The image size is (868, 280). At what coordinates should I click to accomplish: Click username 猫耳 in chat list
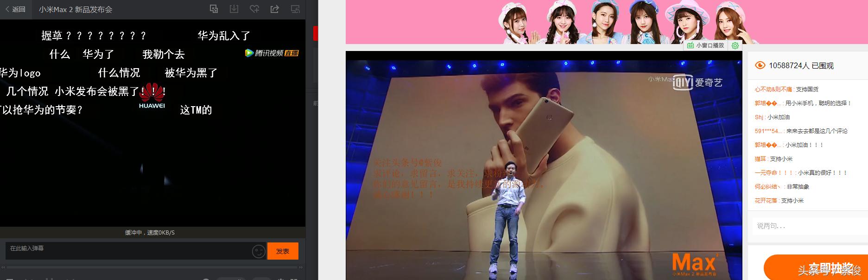click(760, 159)
